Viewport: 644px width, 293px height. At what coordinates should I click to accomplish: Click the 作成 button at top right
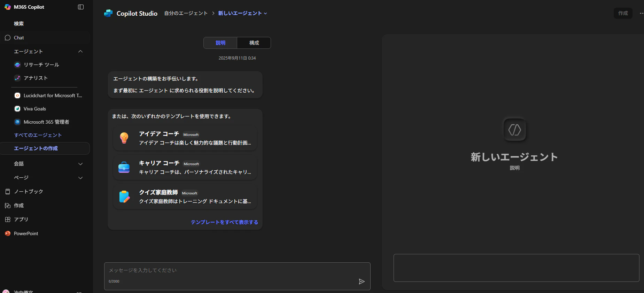coord(623,13)
